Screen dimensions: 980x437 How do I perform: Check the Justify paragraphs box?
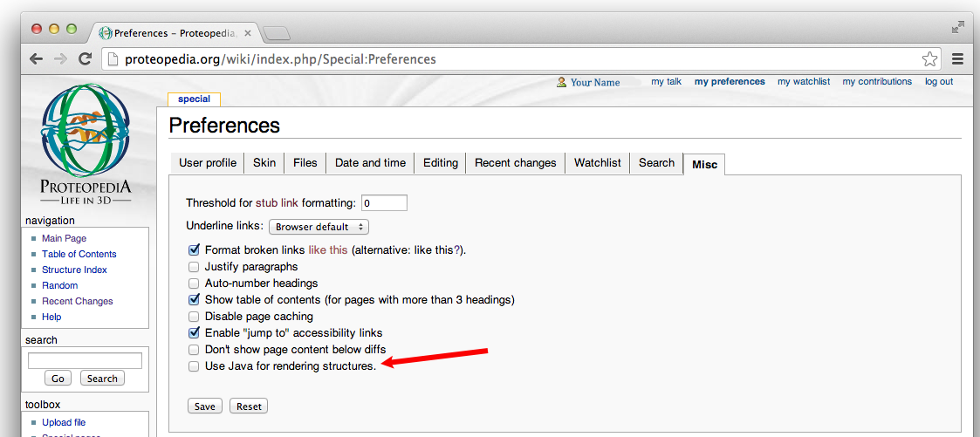(194, 267)
